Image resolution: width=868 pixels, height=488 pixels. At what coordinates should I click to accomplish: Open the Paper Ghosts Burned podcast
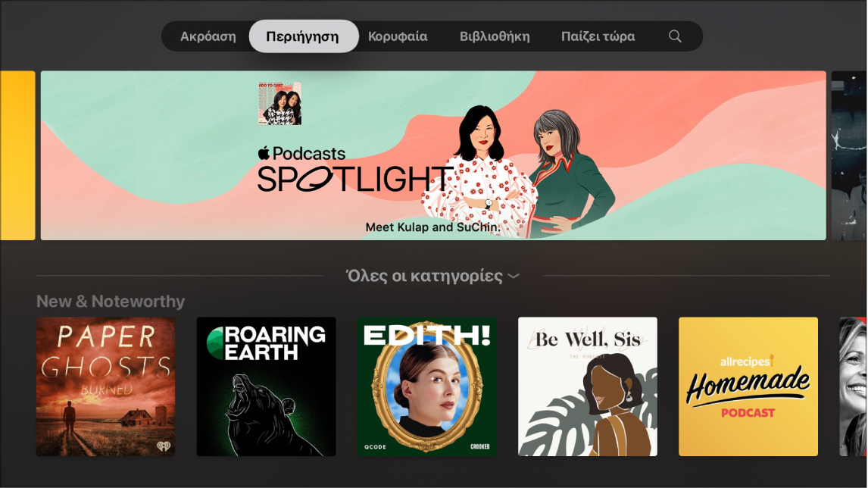pos(106,386)
